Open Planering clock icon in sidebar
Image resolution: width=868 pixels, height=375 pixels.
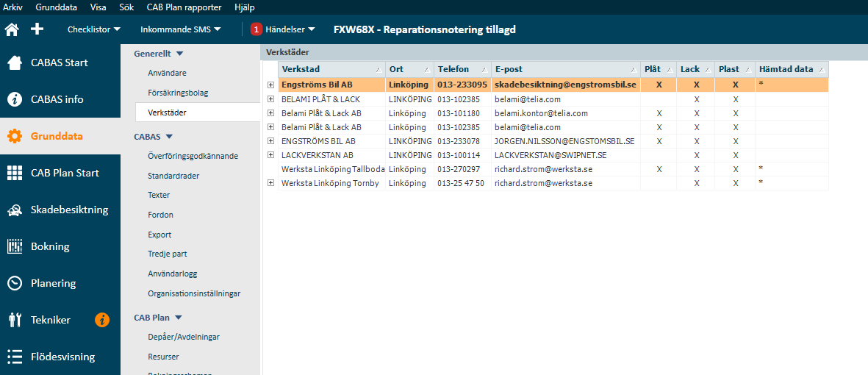tap(15, 283)
